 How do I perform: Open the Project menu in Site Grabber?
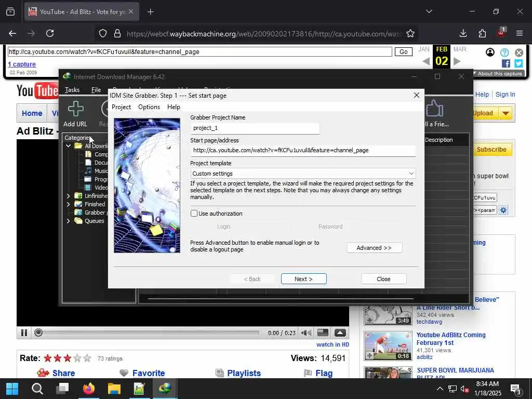click(x=121, y=107)
